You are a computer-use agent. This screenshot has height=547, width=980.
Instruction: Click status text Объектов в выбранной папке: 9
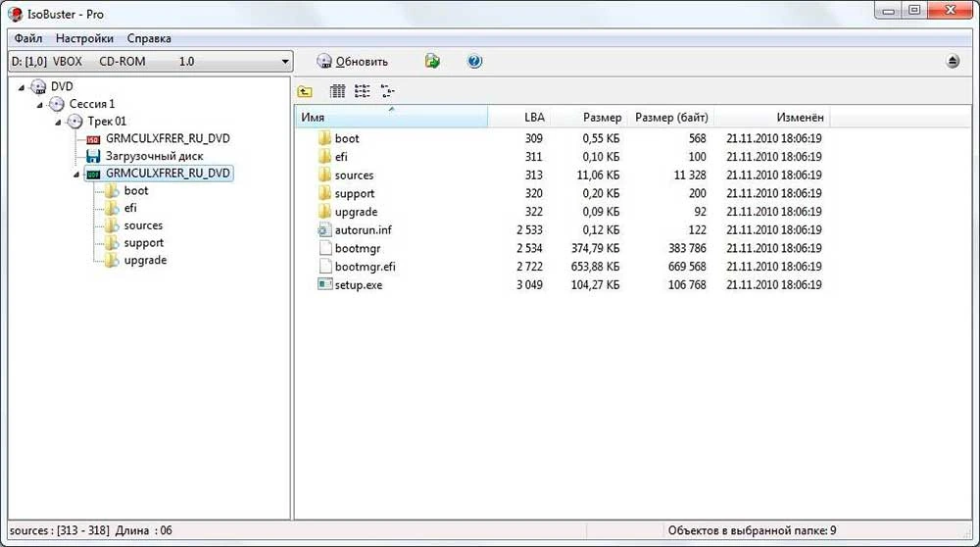(x=752, y=530)
